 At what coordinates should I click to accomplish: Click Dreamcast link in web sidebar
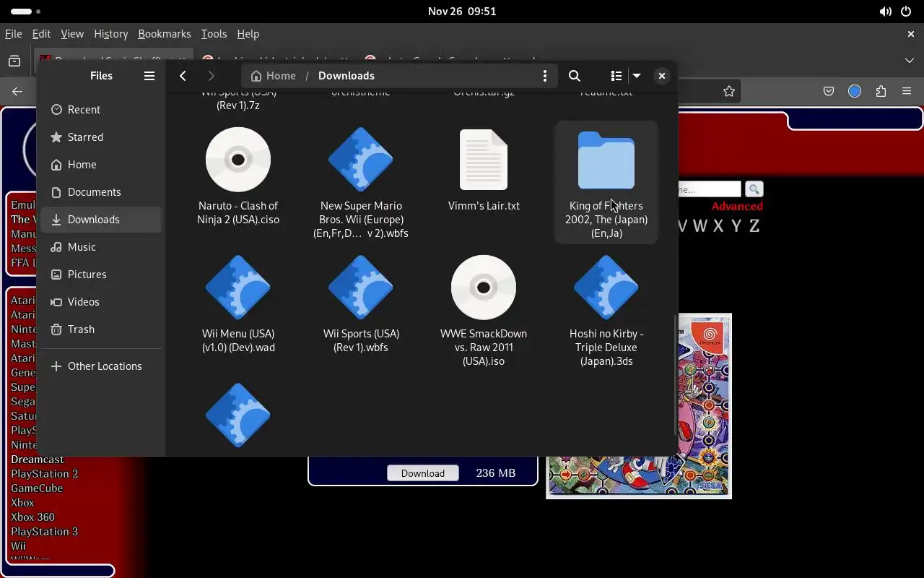point(38,460)
